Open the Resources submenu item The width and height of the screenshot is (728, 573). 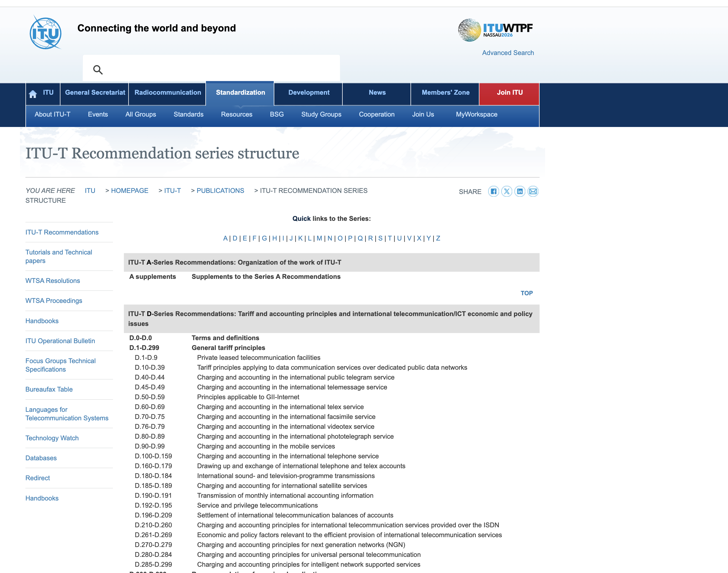point(237,114)
